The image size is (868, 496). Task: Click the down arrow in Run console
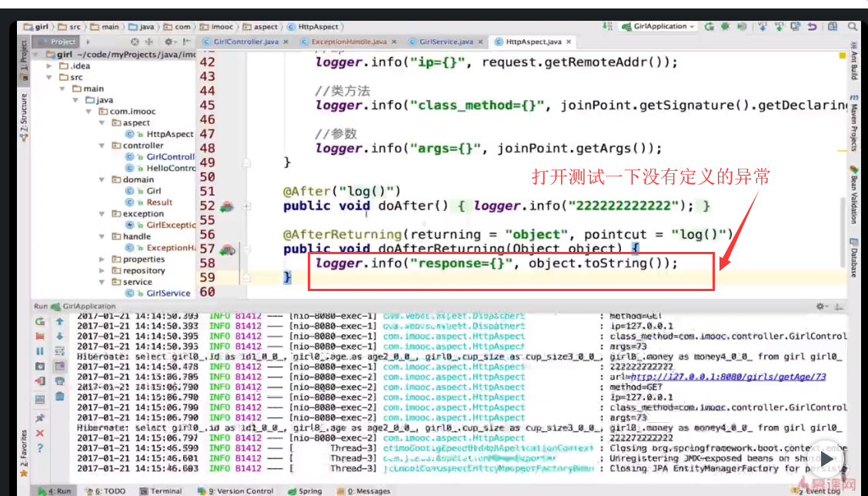[60, 337]
